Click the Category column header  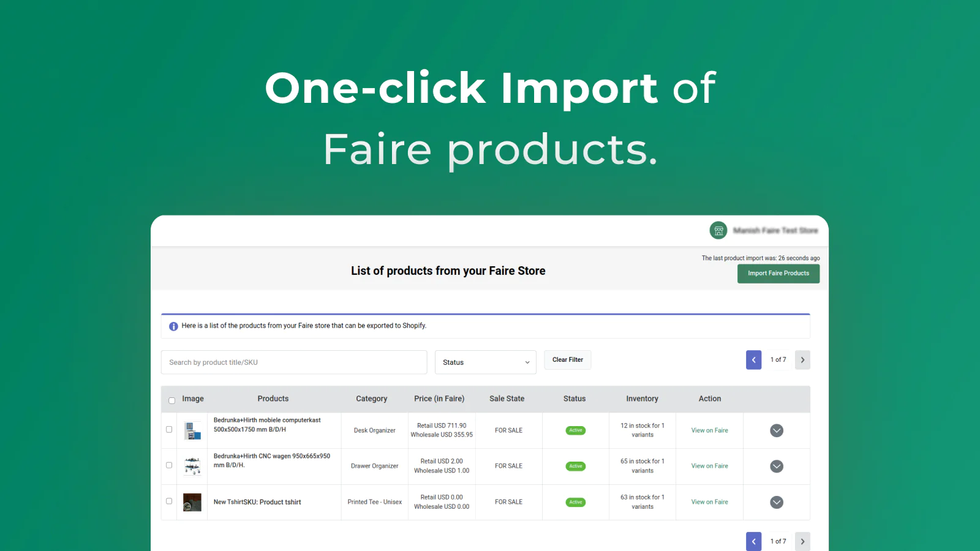(372, 399)
